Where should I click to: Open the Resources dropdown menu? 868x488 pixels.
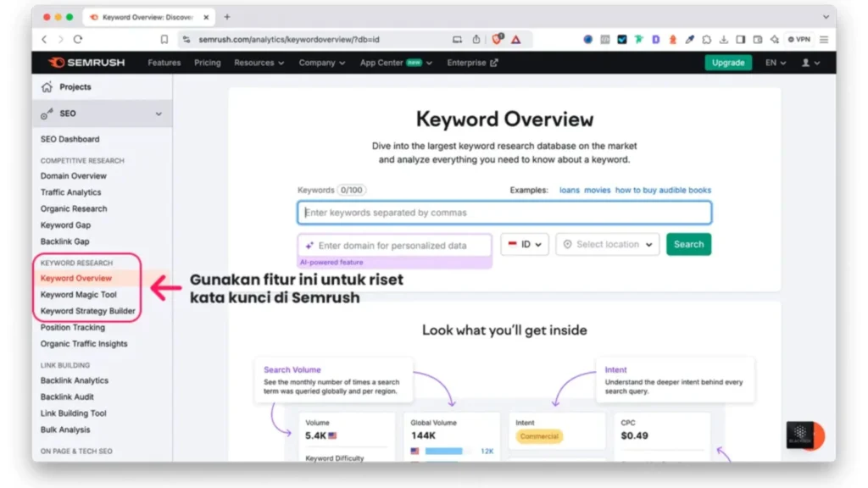pyautogui.click(x=259, y=63)
